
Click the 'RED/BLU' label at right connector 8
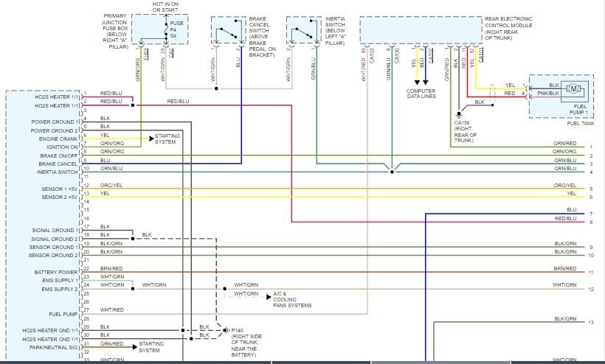(x=565, y=218)
